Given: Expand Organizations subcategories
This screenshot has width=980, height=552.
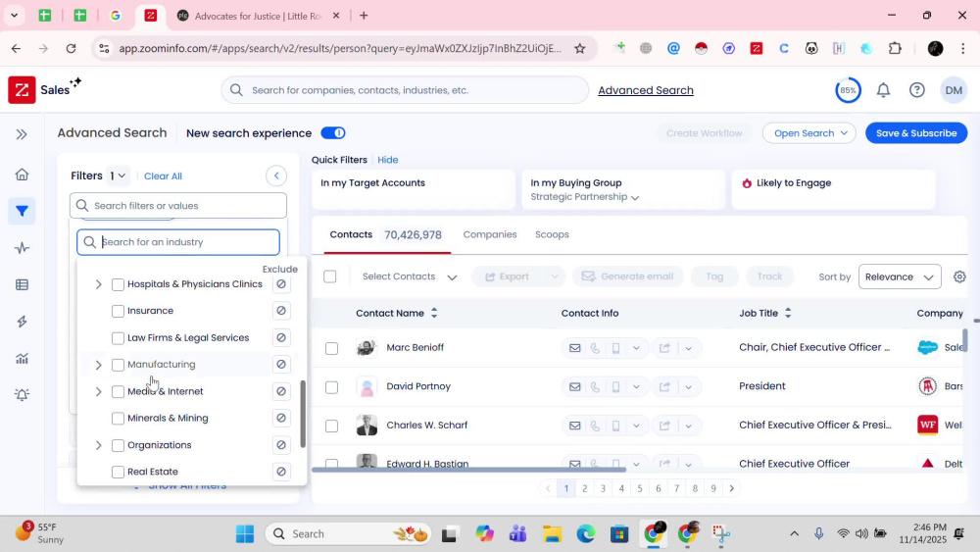Looking at the screenshot, I should [98, 446].
